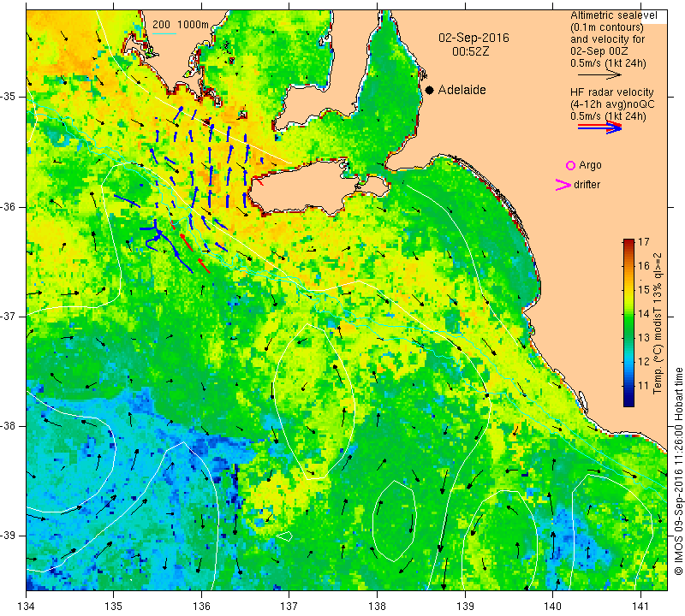Click the 14 value on temperature scale
Viewport: 685px width, 616px height.
tap(644, 313)
